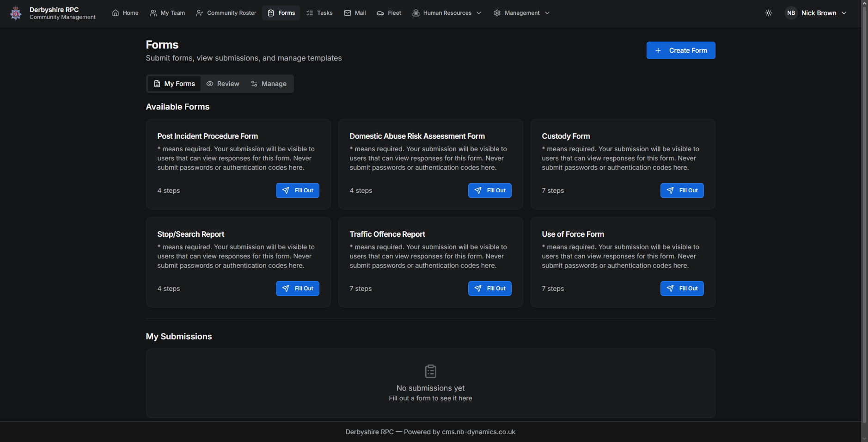
Task: Click the Use of Force Form title
Action: [x=573, y=234]
